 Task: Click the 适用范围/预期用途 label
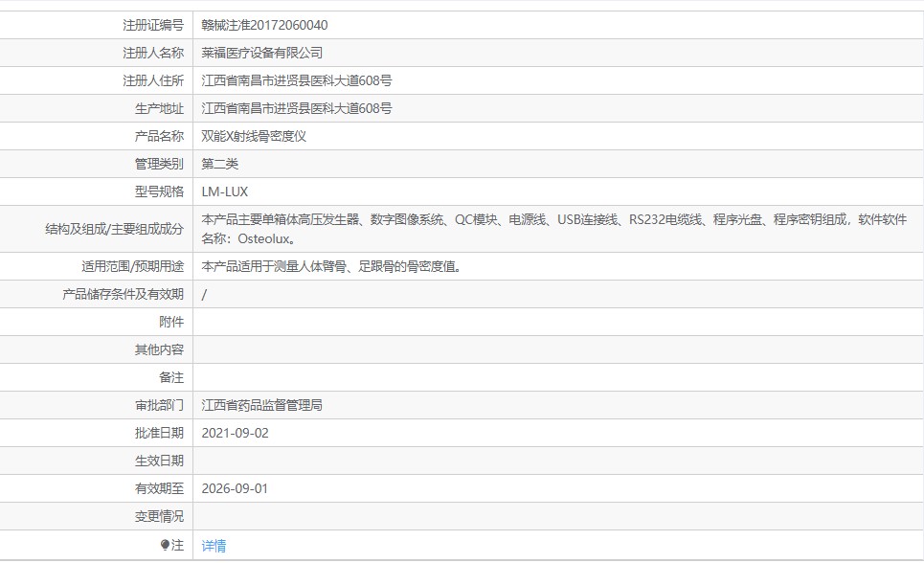132,266
